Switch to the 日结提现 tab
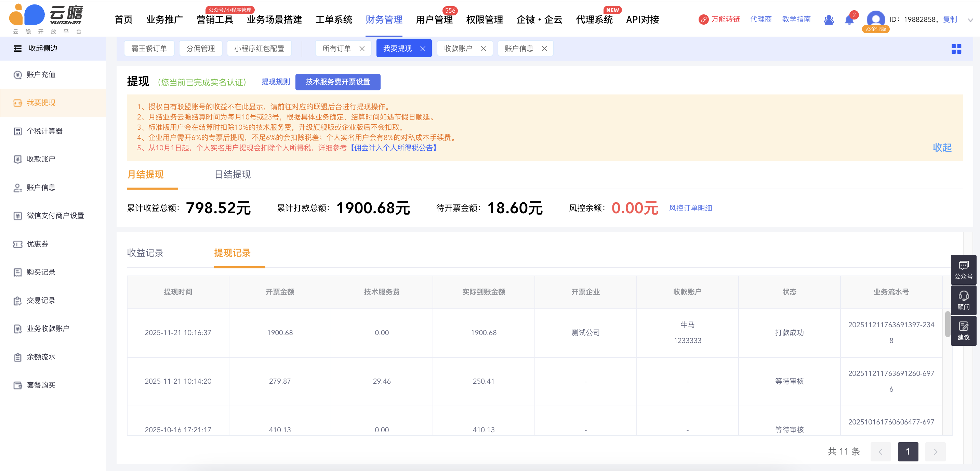 [233, 174]
